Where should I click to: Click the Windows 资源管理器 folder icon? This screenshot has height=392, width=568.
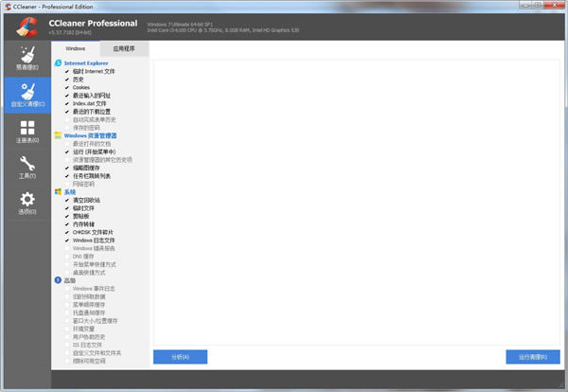(x=58, y=135)
